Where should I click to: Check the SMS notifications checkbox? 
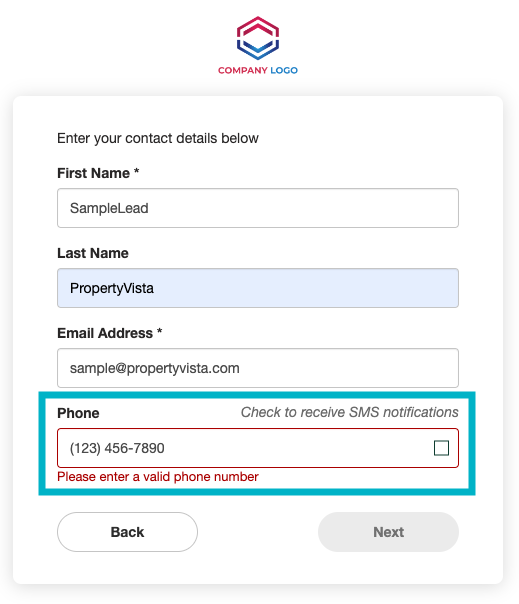tap(441, 448)
